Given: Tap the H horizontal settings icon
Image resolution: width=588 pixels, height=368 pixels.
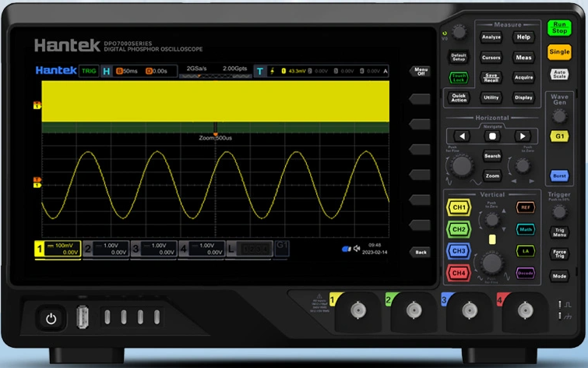Looking at the screenshot, I should pos(107,72).
